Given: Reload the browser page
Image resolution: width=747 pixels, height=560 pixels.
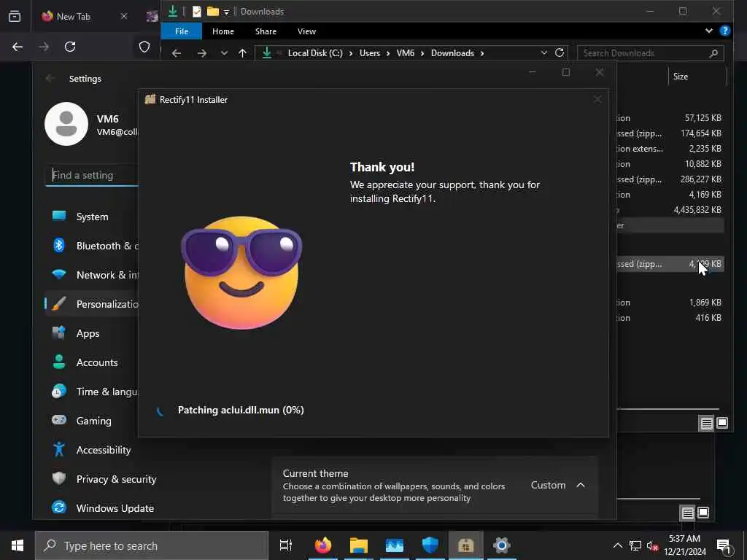Looking at the screenshot, I should (70, 47).
